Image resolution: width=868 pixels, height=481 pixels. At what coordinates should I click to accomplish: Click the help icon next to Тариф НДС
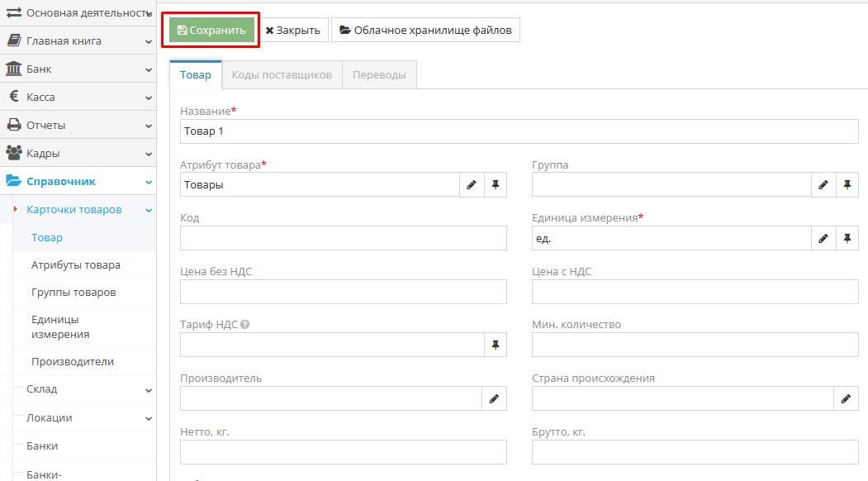tap(244, 325)
